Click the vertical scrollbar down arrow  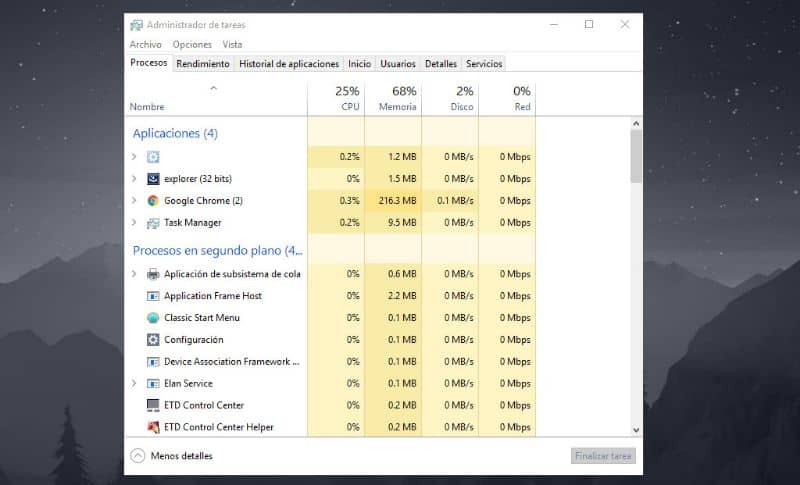(636, 429)
